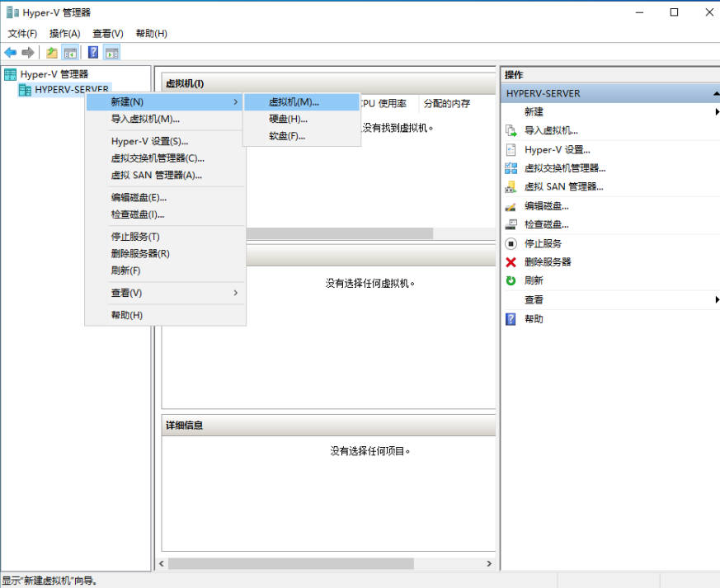Viewport: 720px width, 588px height.
Task: Click 虚拟 SAN 管理器... link in actions pane
Action: [564, 187]
